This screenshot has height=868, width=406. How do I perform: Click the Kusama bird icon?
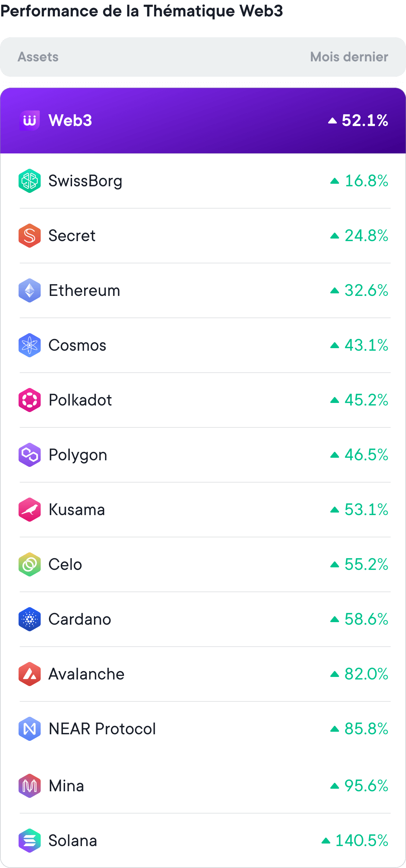click(30, 510)
